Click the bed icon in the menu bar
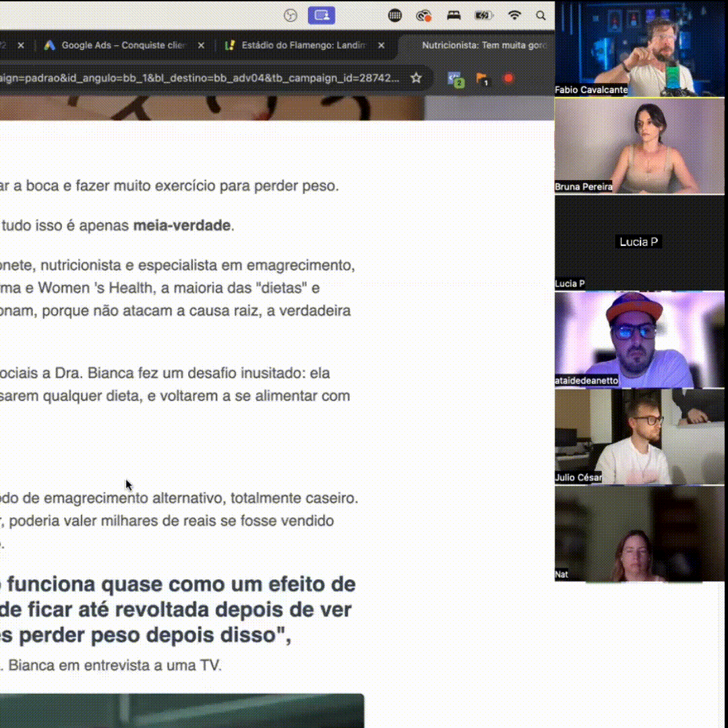 [454, 16]
